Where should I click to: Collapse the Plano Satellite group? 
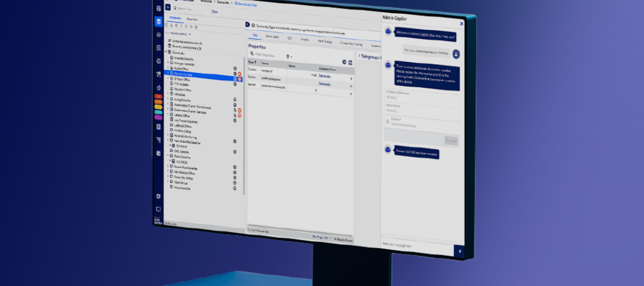point(168,156)
